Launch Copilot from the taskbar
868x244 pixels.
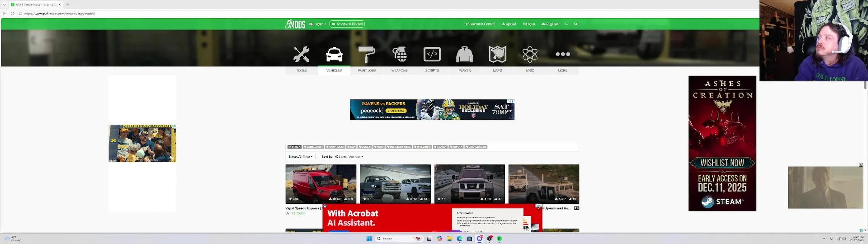pyautogui.click(x=439, y=239)
